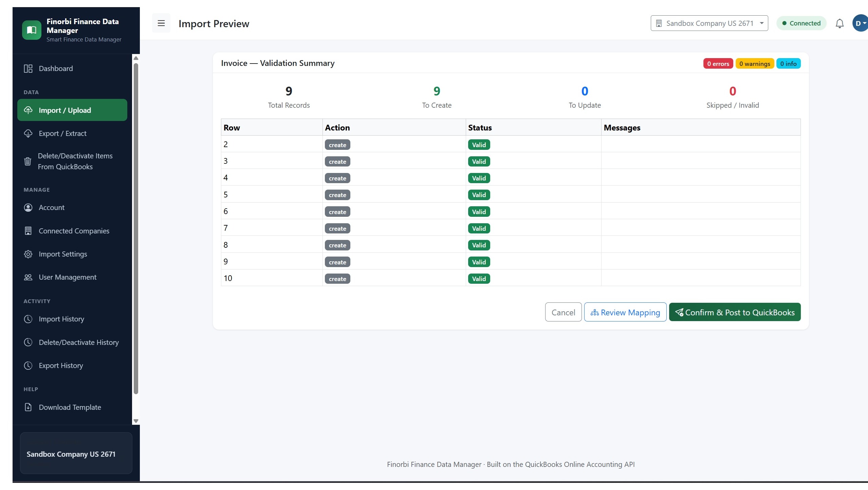Click the Valid badge in row 10
This screenshot has width=868, height=490.
point(479,279)
